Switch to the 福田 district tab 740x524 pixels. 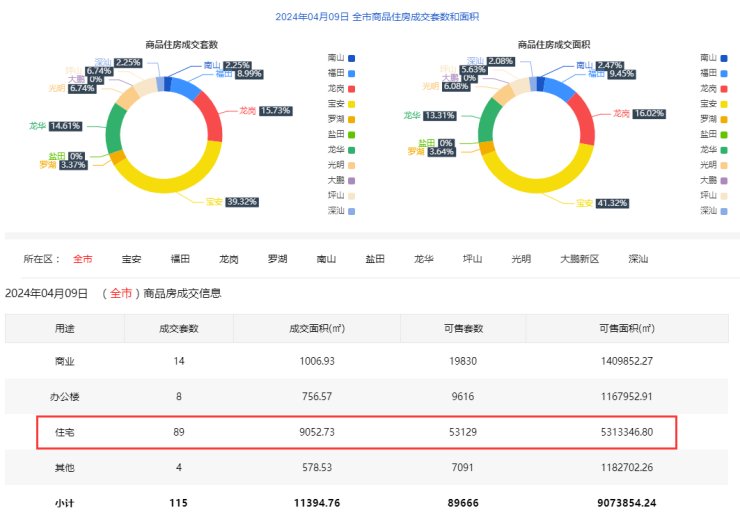coord(180,259)
